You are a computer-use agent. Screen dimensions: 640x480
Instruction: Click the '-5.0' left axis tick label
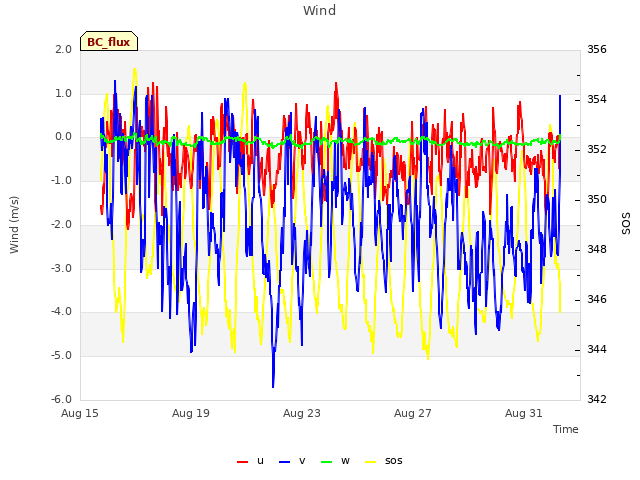(61, 355)
